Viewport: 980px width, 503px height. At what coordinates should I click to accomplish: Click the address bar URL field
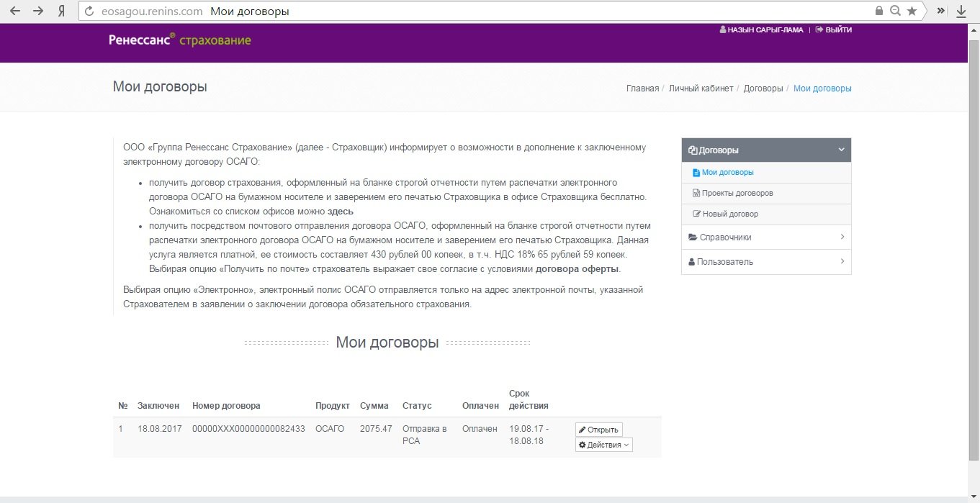coord(500,11)
